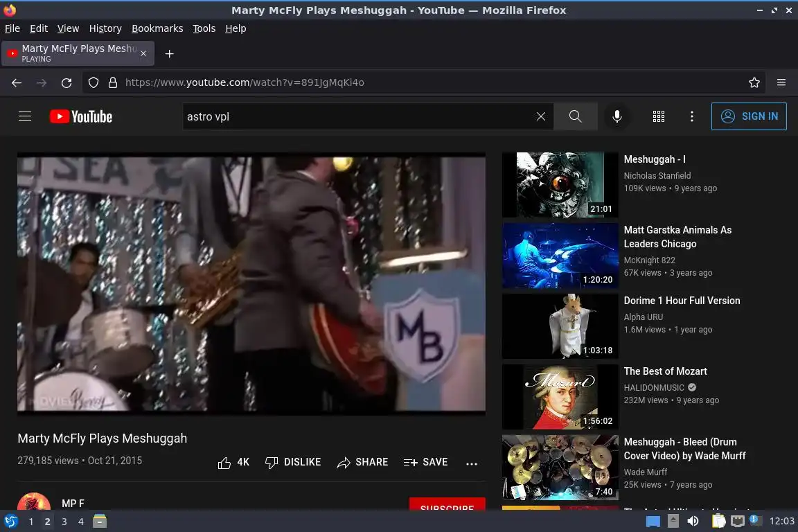Click the SIGN IN button
Screen dimensions: 798x532
point(749,116)
